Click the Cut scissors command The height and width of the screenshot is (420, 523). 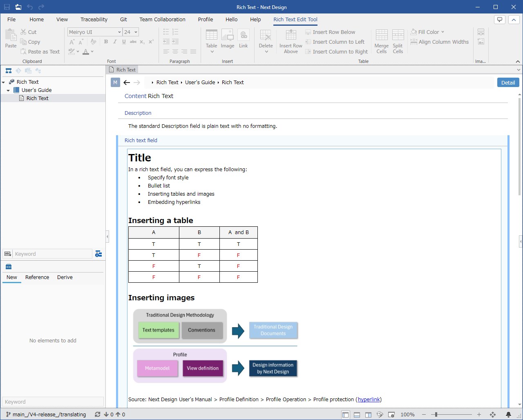(28, 32)
